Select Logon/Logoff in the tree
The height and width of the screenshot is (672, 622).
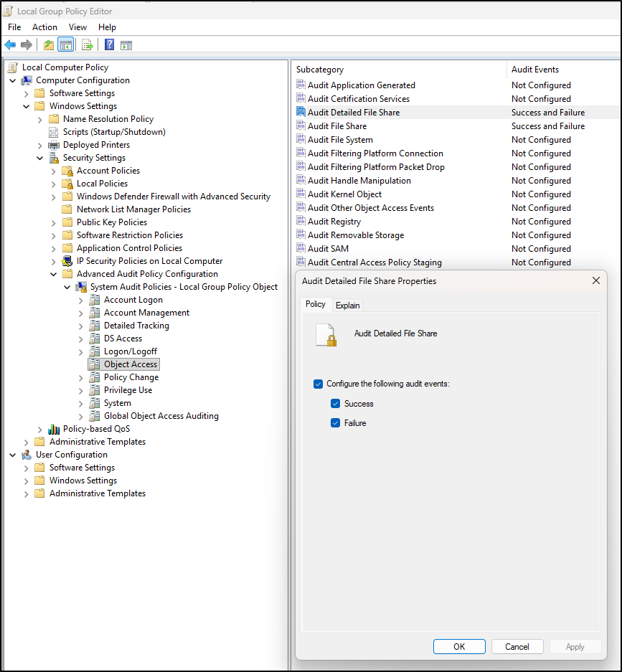pos(131,351)
